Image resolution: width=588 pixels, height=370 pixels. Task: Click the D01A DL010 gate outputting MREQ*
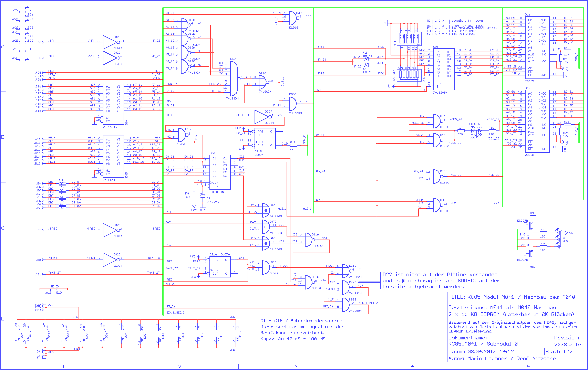pos(267,267)
